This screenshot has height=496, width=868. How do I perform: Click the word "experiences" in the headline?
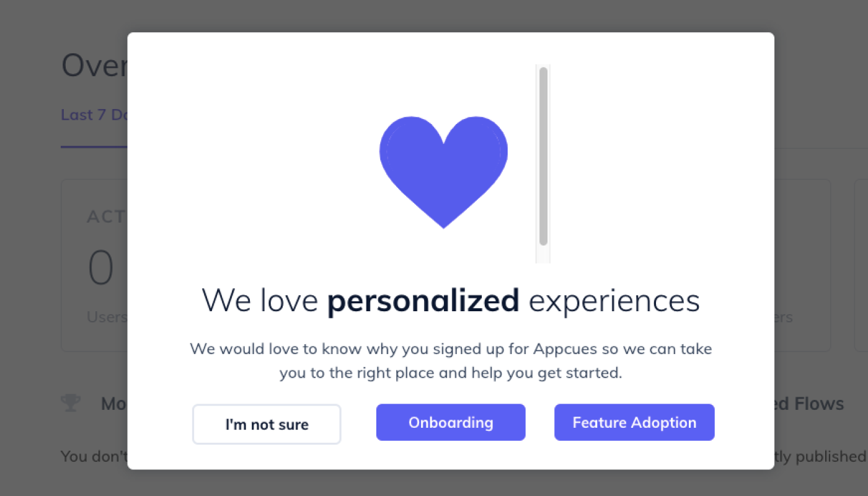[x=614, y=301]
